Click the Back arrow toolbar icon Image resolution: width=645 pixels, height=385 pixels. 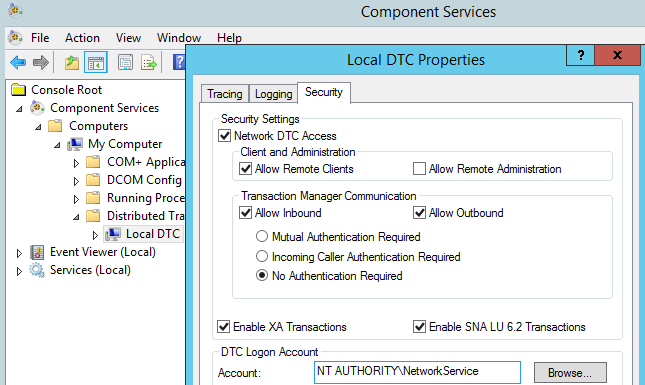tap(18, 63)
